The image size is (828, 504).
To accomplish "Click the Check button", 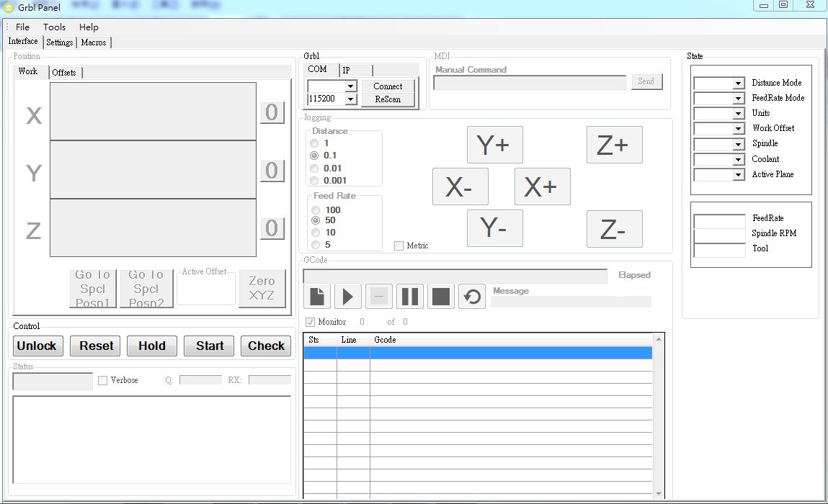I will [x=266, y=346].
